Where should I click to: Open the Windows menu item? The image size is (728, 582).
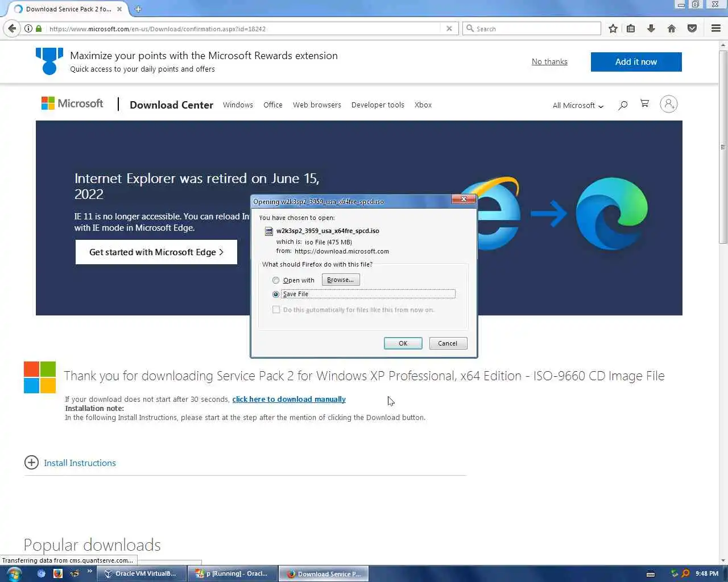(x=238, y=105)
